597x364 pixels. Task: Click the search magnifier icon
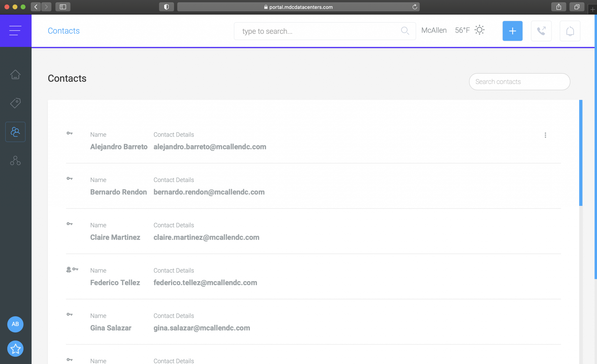[405, 31]
